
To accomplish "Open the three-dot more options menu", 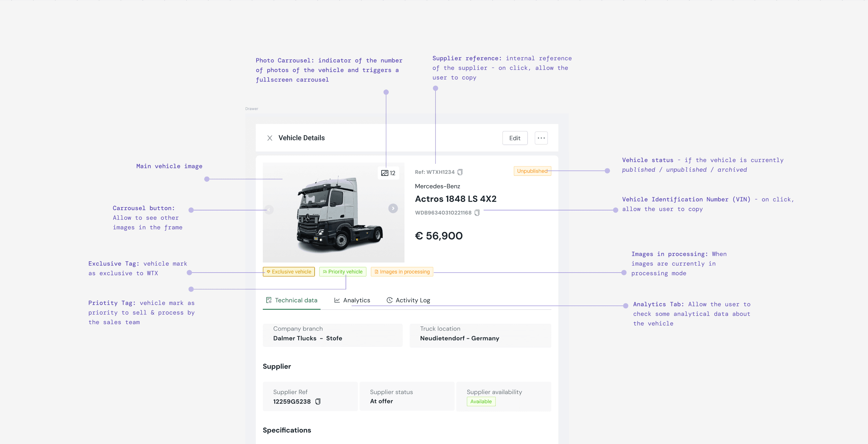I will point(541,138).
